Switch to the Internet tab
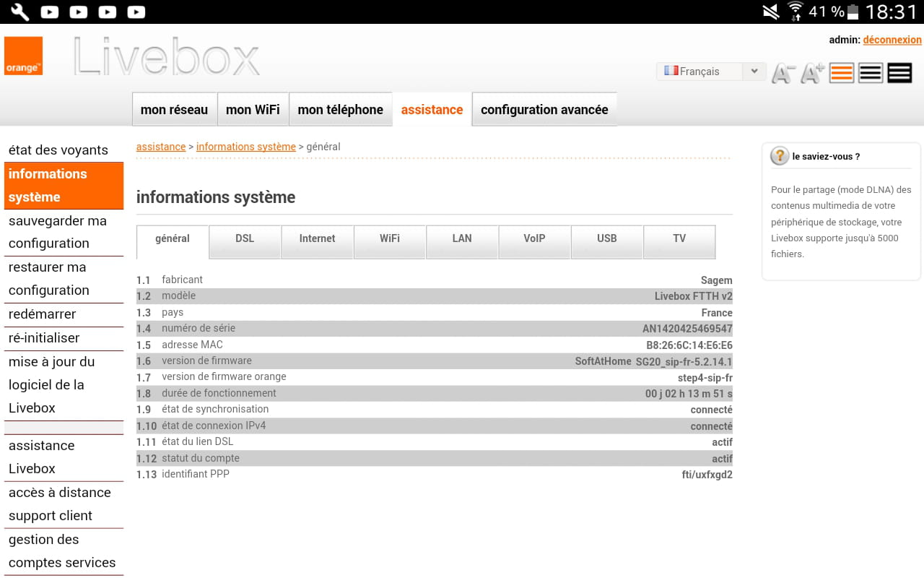This screenshot has height=578, width=924. click(318, 241)
